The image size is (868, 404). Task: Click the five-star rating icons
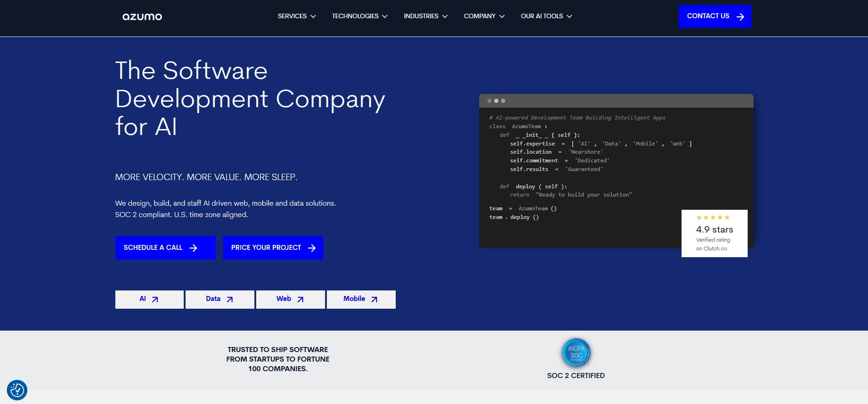tap(713, 218)
